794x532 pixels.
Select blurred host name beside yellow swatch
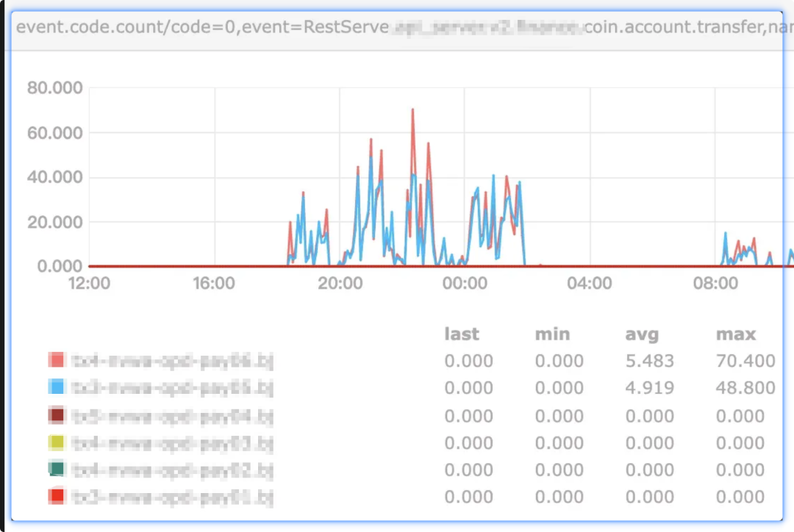click(x=173, y=443)
